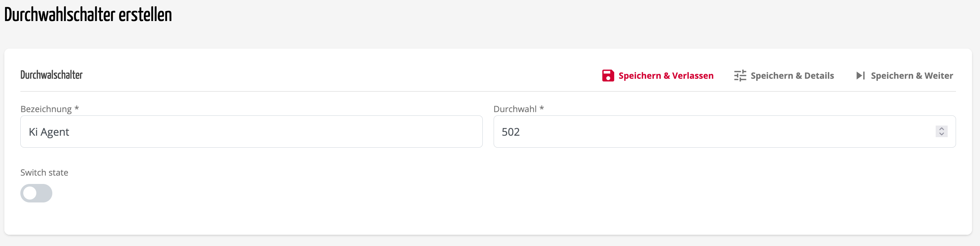Choose the Speichern & Details text
980x246 pixels.
[792, 76]
